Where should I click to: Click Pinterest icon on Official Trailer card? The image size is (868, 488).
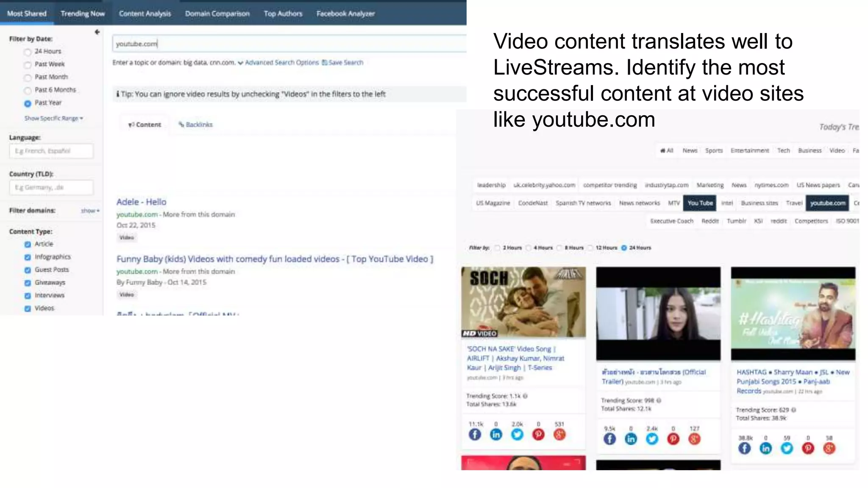point(673,439)
